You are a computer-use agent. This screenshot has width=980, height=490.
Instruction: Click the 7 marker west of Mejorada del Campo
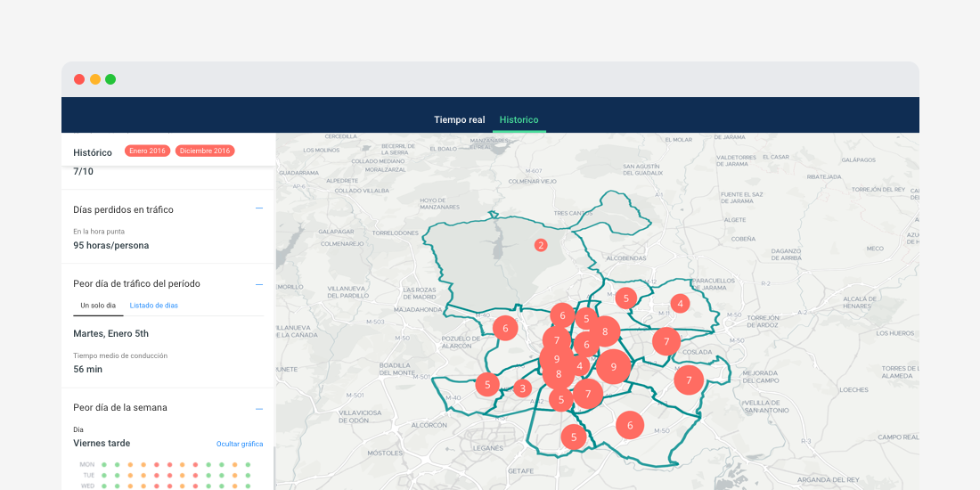688,380
